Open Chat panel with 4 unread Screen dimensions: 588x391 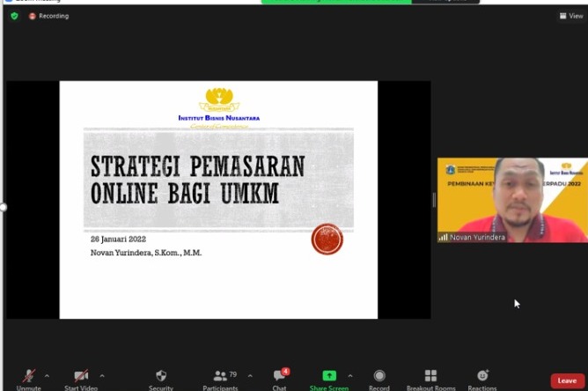click(280, 380)
